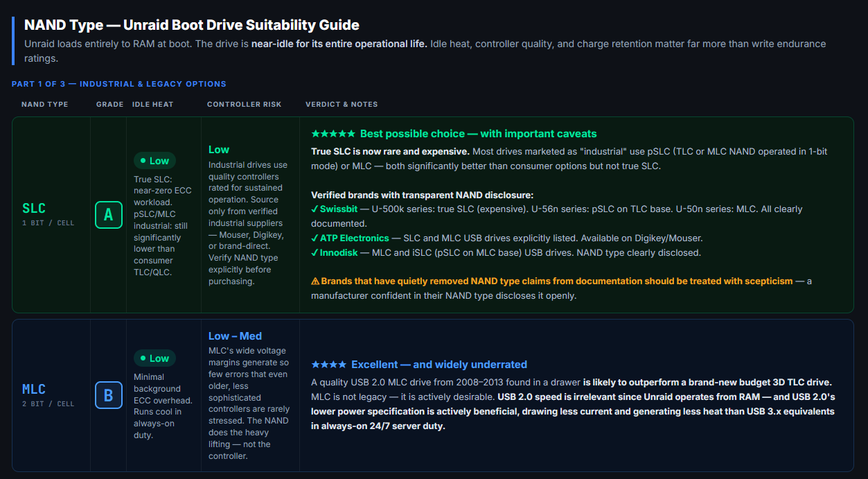Open the Swissbit brand link

pos(339,209)
